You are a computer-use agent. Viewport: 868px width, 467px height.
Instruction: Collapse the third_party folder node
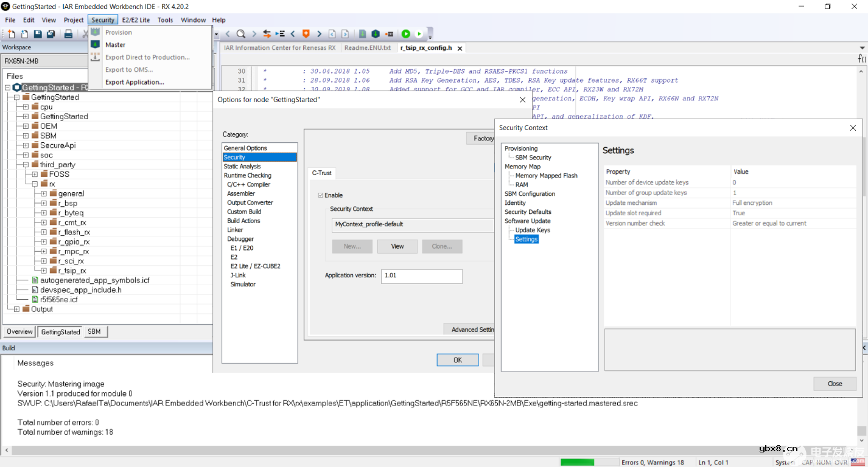click(x=26, y=165)
